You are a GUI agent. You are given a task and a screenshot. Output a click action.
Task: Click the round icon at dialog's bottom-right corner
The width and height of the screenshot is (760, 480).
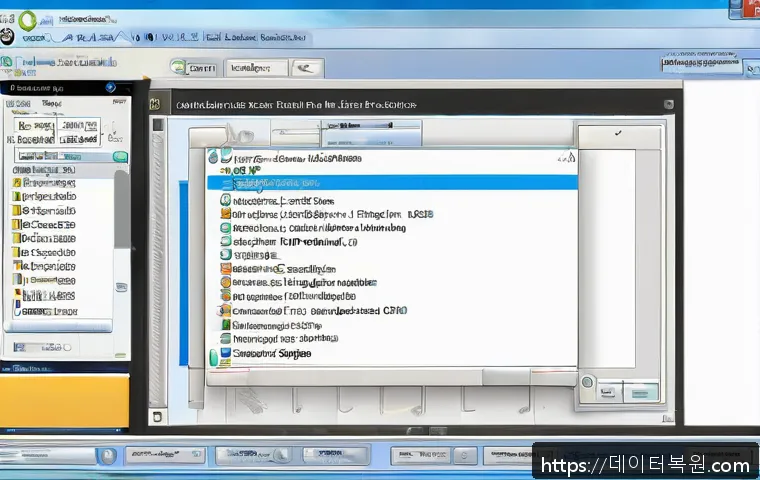587,382
